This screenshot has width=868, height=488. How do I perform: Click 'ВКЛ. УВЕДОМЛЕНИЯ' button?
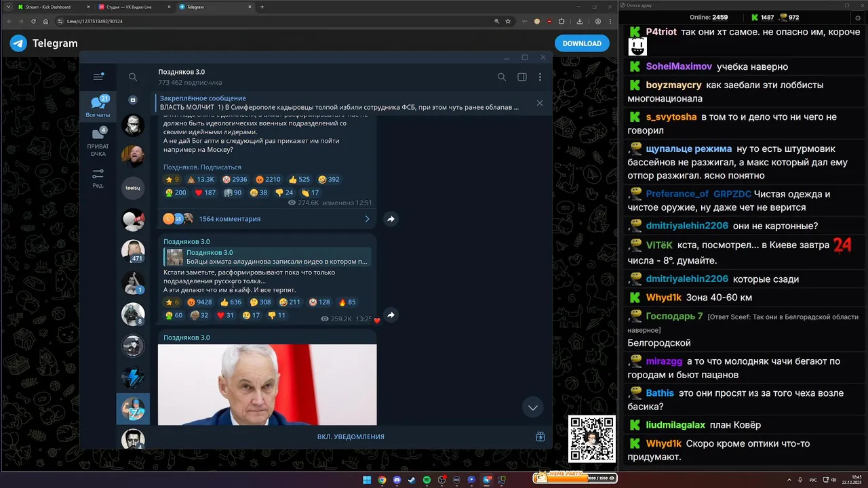(x=351, y=436)
